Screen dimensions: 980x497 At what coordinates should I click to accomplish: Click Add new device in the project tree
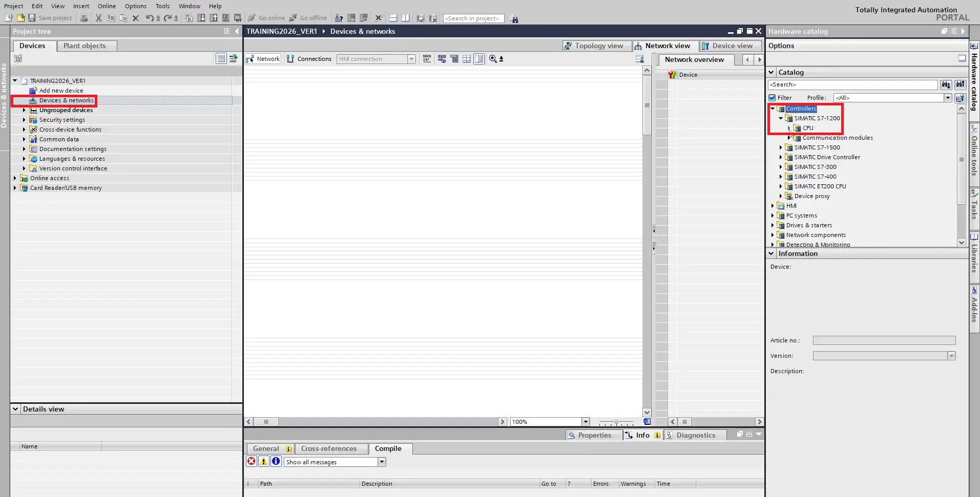[61, 90]
